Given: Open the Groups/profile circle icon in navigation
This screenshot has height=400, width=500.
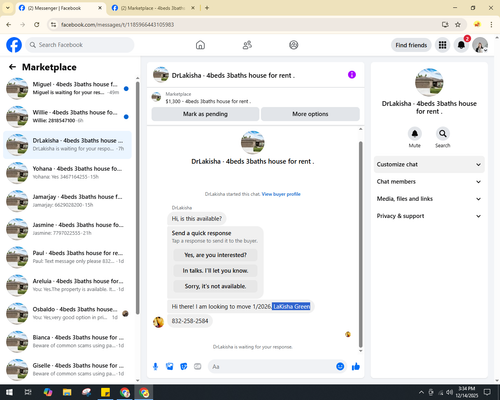Looking at the screenshot, I should [x=294, y=45].
